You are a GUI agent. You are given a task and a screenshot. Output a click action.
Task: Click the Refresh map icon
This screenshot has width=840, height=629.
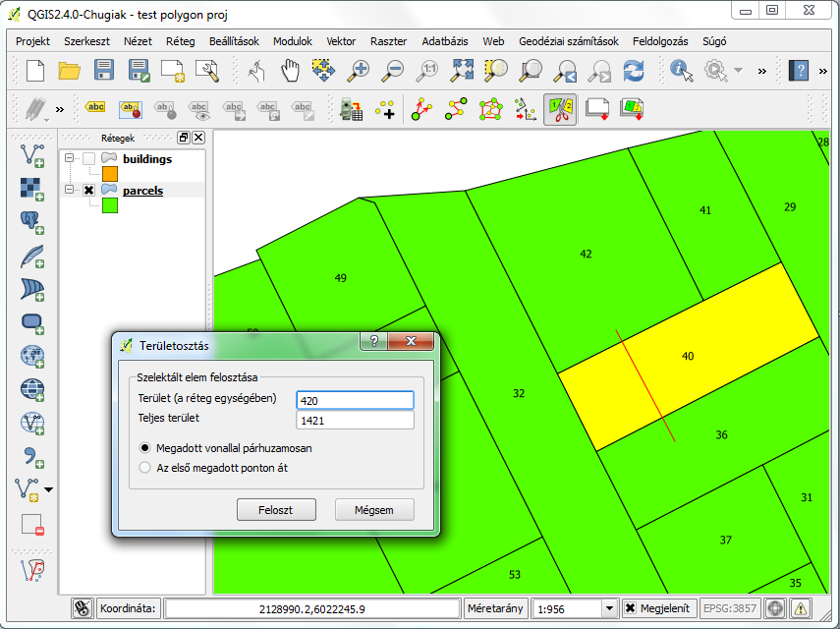pyautogui.click(x=635, y=70)
